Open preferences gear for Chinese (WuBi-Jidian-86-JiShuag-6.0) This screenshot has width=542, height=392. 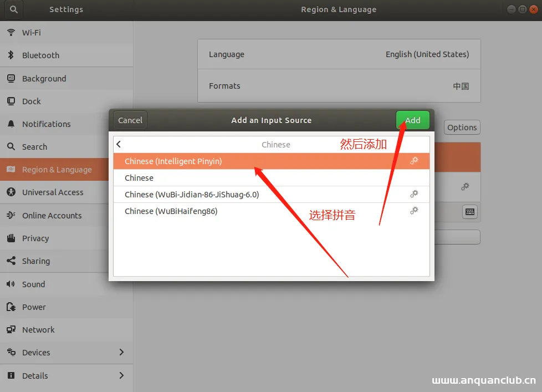click(x=413, y=194)
